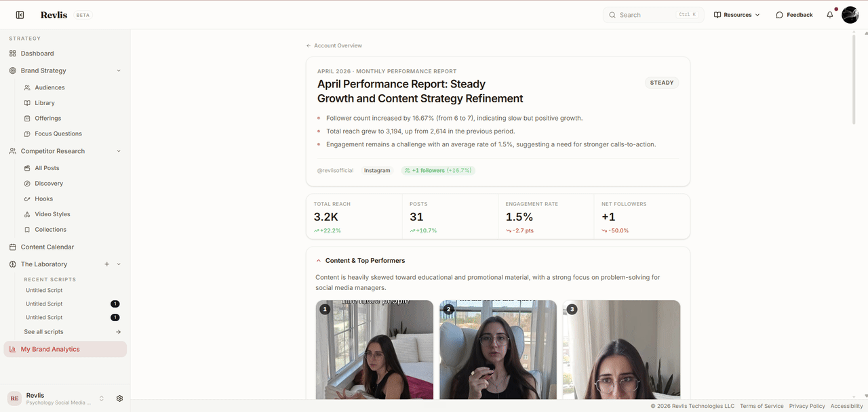The height and width of the screenshot is (412, 868).
Task: Open notifications using the bell icon
Action: click(x=830, y=15)
